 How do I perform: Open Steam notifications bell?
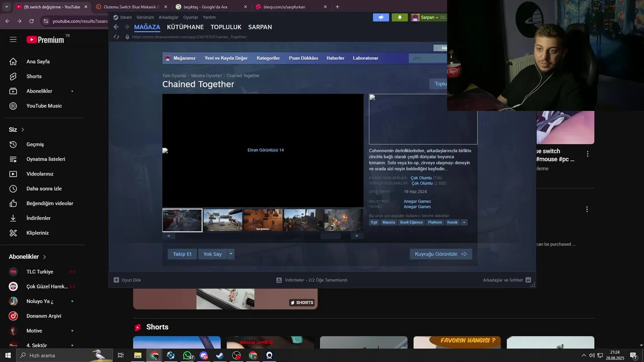tap(399, 17)
